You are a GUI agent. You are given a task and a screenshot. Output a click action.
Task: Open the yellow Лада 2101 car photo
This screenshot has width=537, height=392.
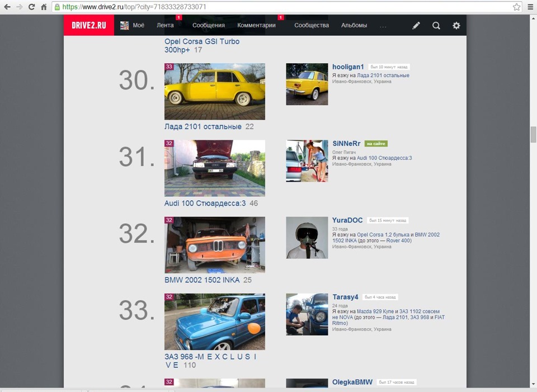click(x=215, y=91)
